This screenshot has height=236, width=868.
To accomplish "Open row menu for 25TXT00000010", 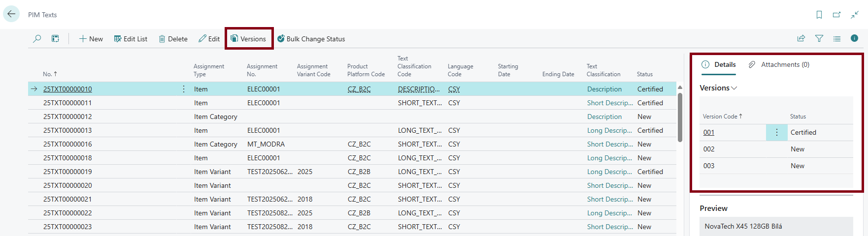I will coord(184,89).
